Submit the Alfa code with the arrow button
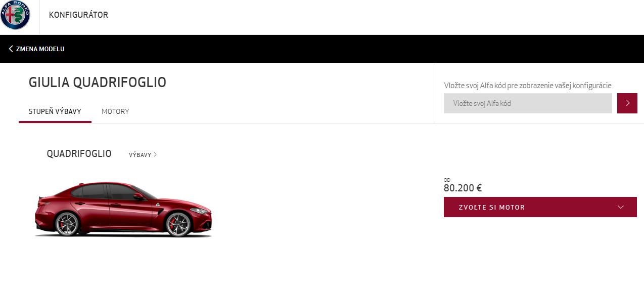 [x=627, y=103]
